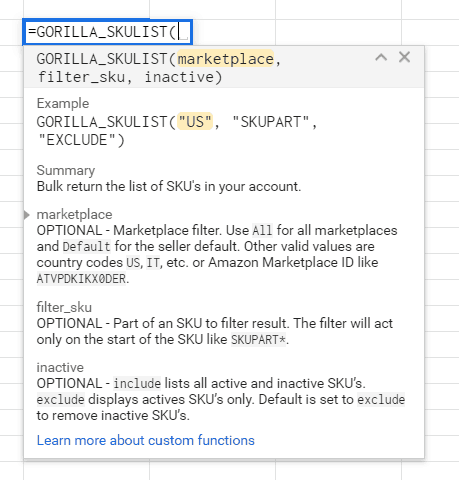The height and width of the screenshot is (480, 459).
Task: Select the empty cell above the formula cell
Action: [86, 9]
